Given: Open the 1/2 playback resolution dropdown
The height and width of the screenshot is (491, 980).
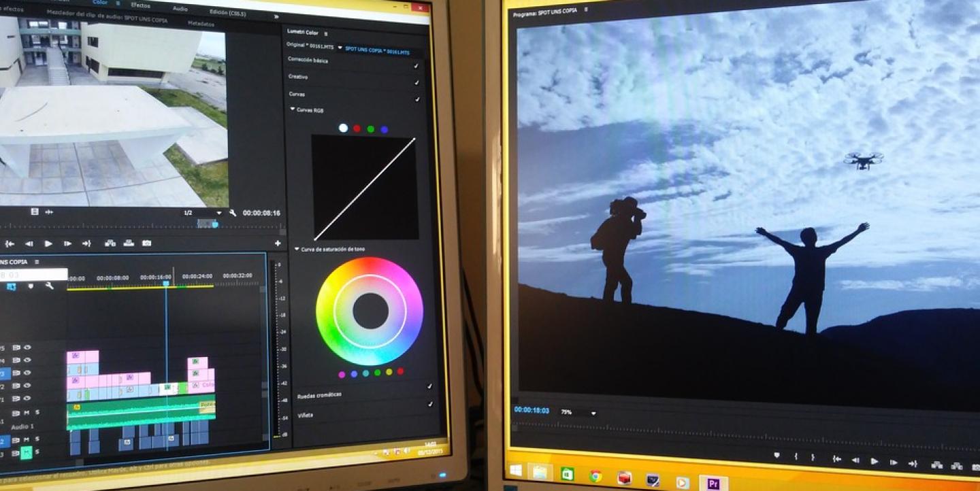Looking at the screenshot, I should coord(218,213).
